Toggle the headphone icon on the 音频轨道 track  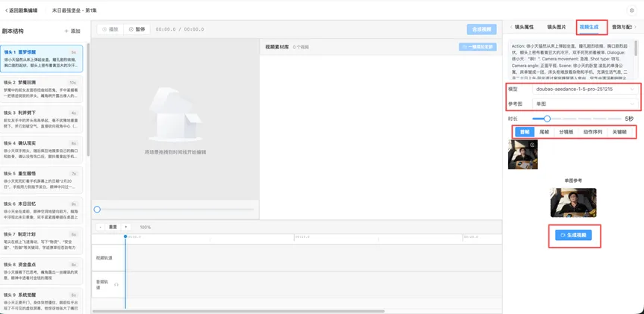coord(116,284)
